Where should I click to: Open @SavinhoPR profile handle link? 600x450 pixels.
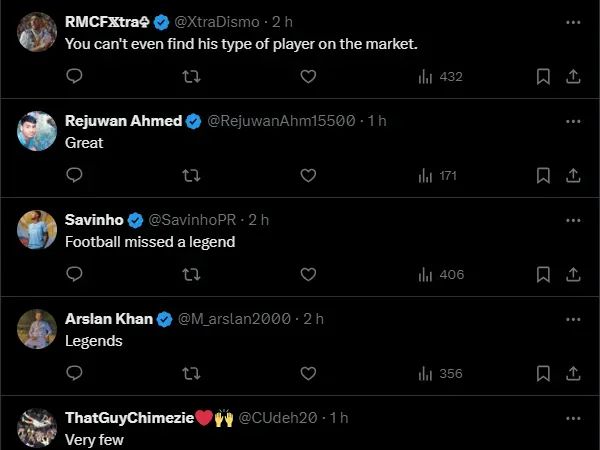pos(193,220)
